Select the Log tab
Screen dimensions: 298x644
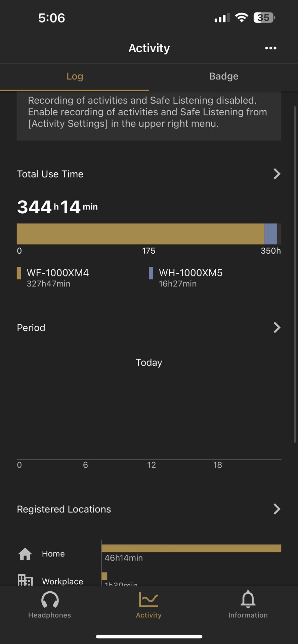[75, 76]
